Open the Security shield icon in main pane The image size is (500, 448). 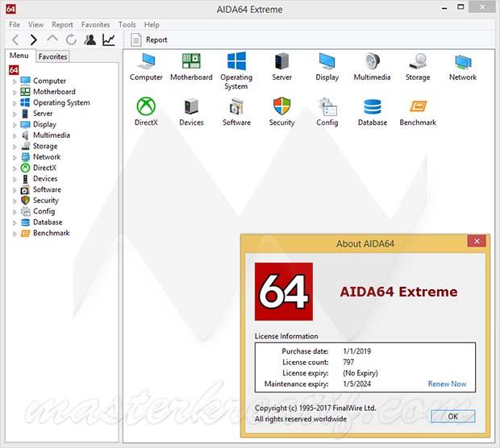point(281,112)
